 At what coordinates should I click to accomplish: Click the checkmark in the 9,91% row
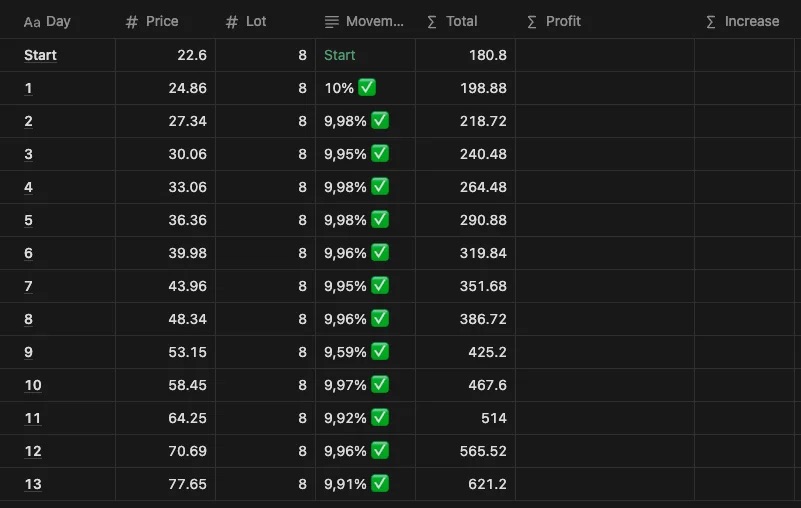(380, 483)
